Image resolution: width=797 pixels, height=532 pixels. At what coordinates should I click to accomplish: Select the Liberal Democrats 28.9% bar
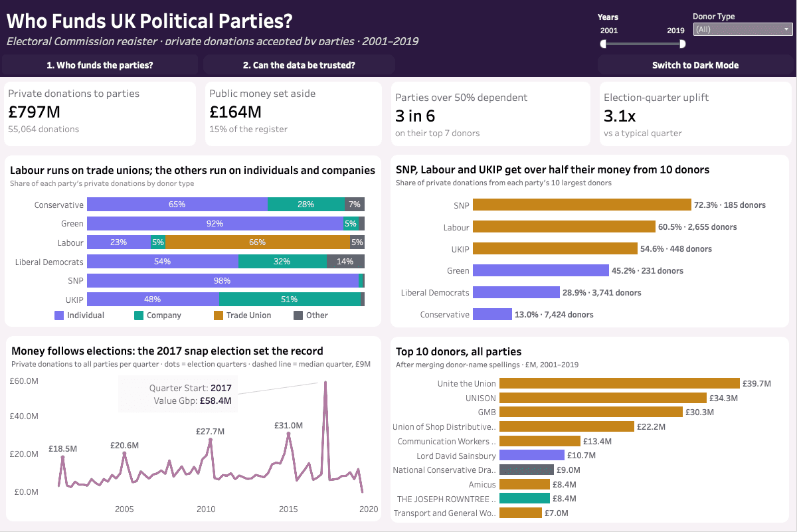click(516, 292)
